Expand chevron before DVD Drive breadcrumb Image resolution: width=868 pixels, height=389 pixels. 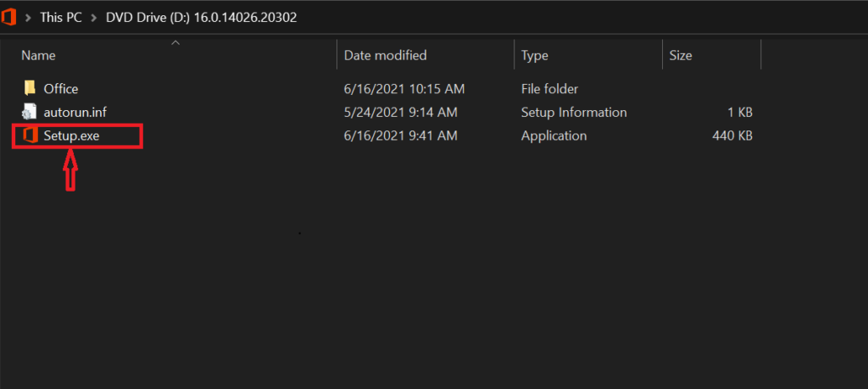pos(94,17)
